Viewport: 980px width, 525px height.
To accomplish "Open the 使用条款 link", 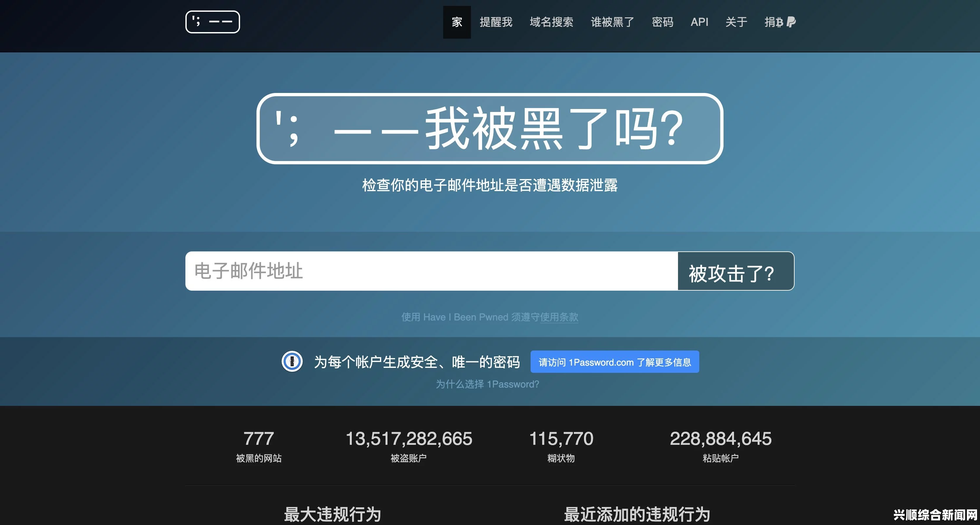I will coord(559,317).
